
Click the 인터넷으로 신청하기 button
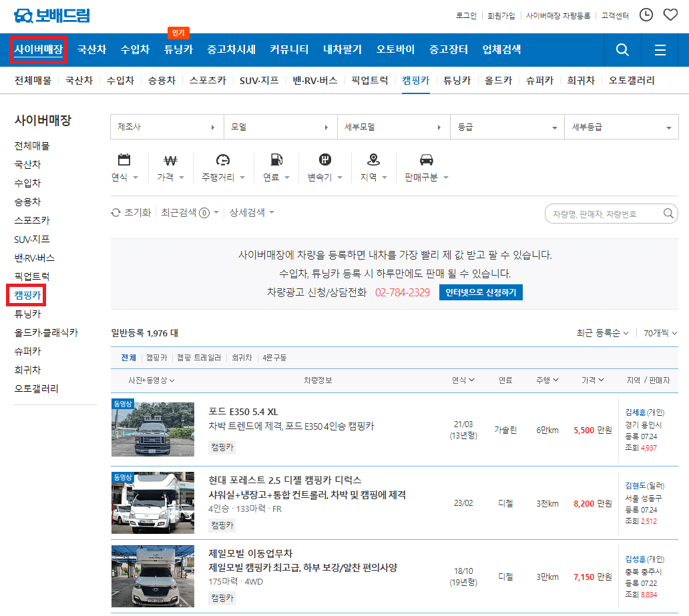tap(481, 292)
